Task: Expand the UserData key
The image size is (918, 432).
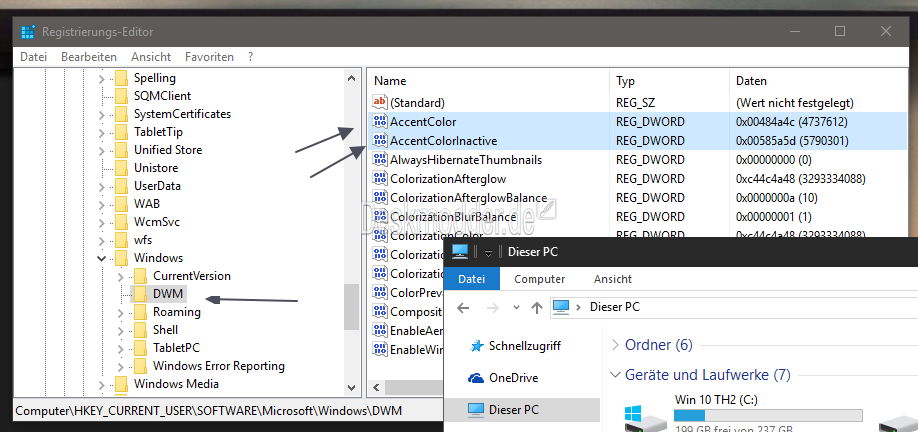Action: coord(102,186)
